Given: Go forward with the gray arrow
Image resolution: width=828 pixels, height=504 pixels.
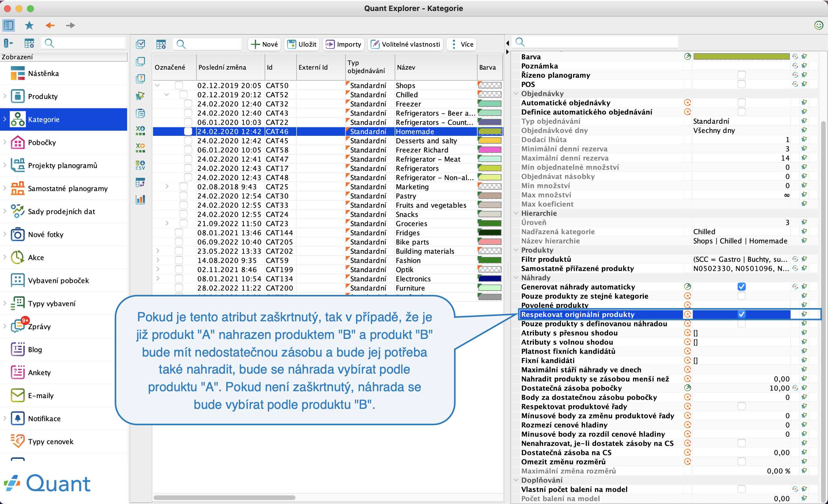Looking at the screenshot, I should tap(70, 25).
